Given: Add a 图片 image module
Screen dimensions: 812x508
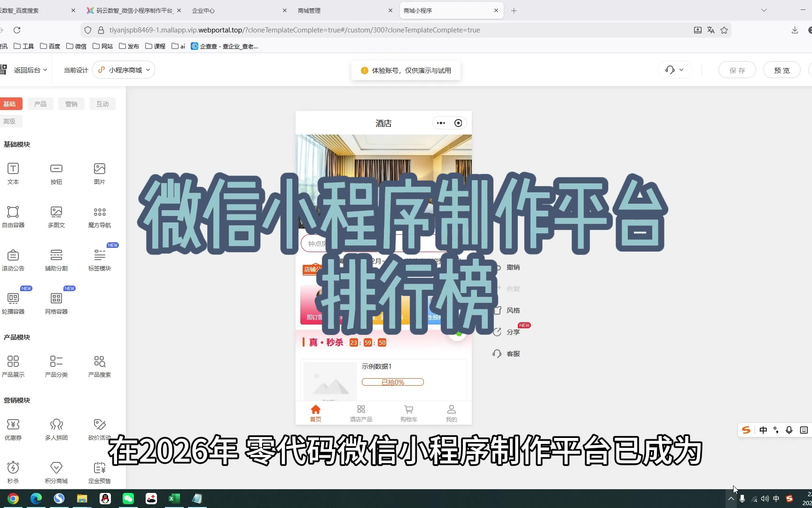Looking at the screenshot, I should pos(100,174).
